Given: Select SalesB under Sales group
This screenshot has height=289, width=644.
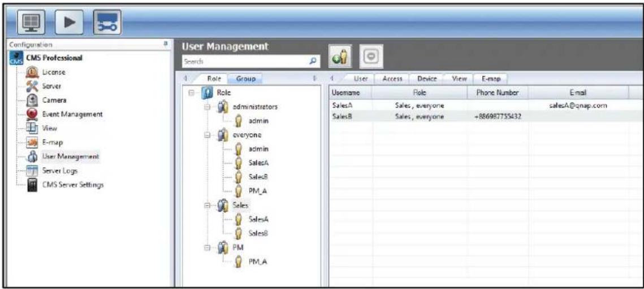Looking at the screenshot, I should (x=258, y=233).
